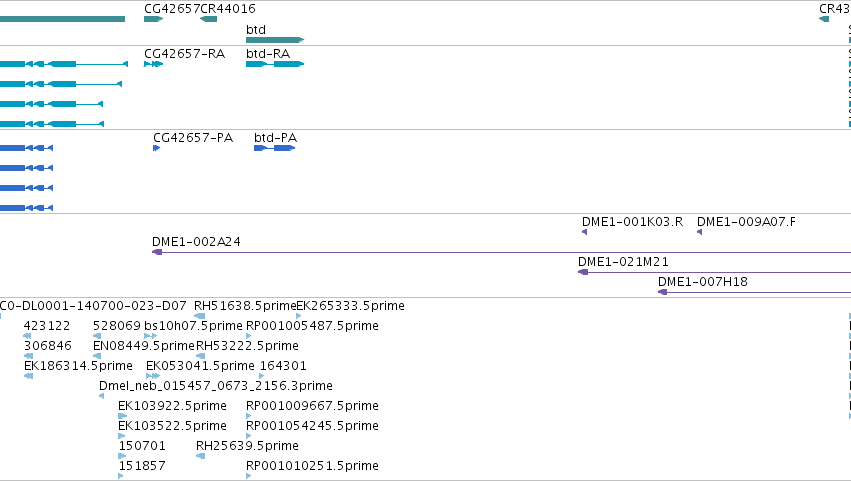
Task: Click the EK265333.5prime EST label
Action: [351, 306]
